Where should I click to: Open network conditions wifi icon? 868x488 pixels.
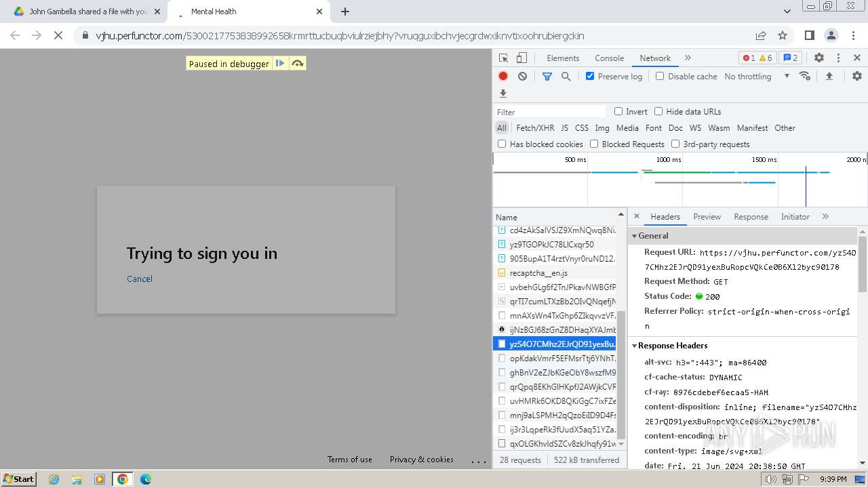click(x=805, y=76)
